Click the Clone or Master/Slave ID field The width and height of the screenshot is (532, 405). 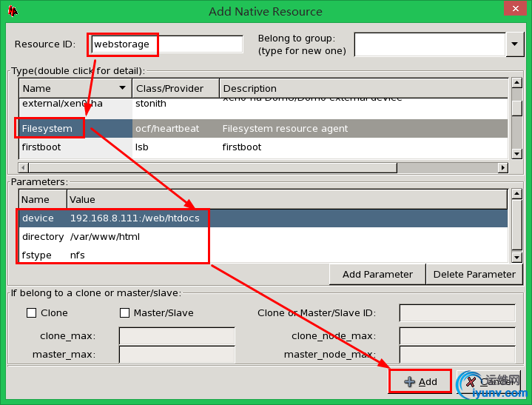point(457,312)
